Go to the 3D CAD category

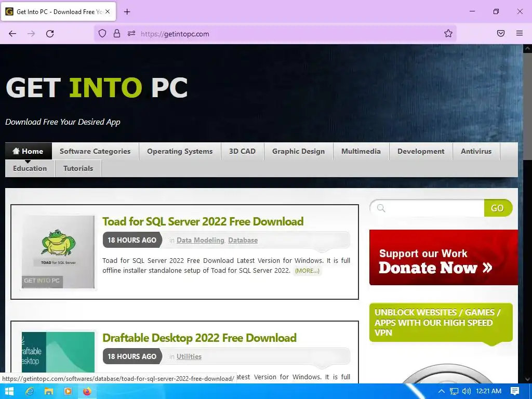point(242,151)
